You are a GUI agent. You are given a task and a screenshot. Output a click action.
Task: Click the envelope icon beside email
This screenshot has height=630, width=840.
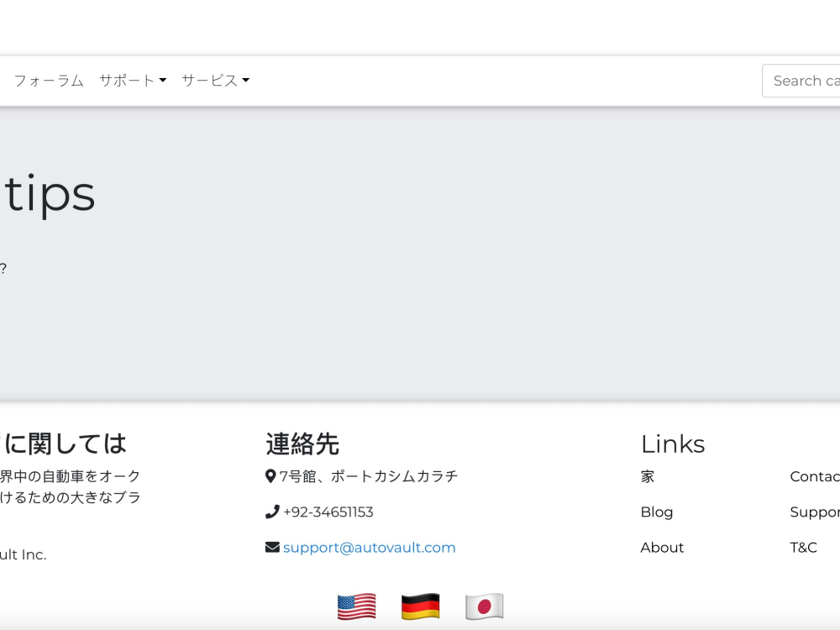[272, 547]
